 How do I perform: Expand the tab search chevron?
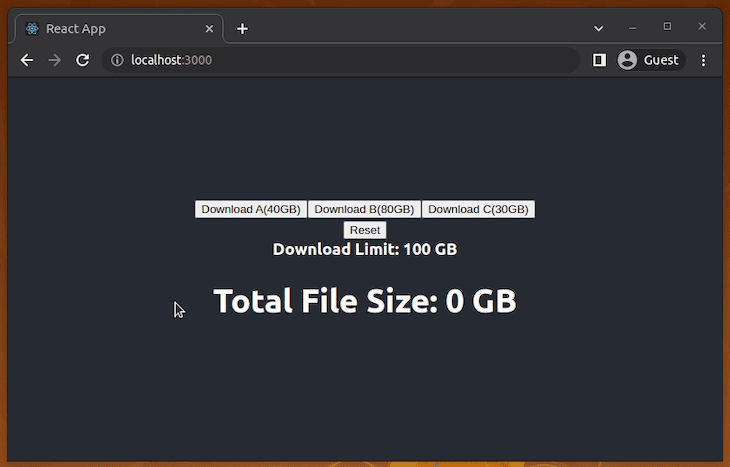[598, 28]
